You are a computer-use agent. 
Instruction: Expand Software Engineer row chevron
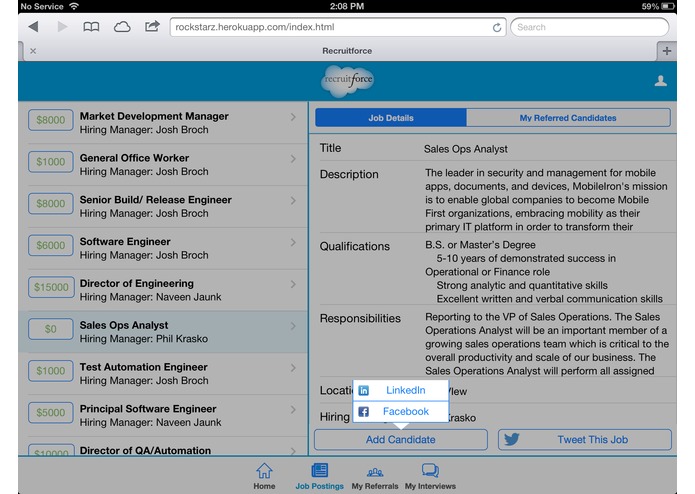pyautogui.click(x=293, y=242)
